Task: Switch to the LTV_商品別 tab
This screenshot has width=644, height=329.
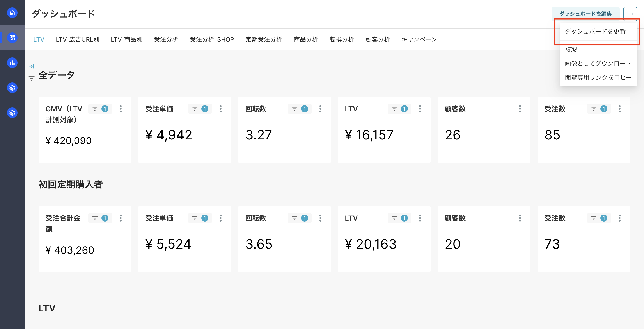Action: 126,39
